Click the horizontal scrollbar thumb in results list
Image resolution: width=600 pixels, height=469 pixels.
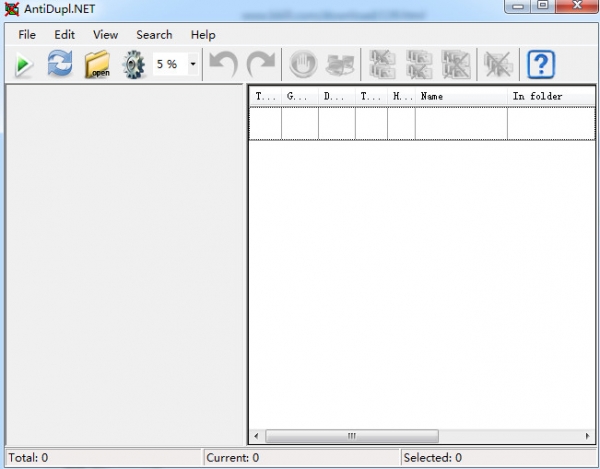coord(352,436)
